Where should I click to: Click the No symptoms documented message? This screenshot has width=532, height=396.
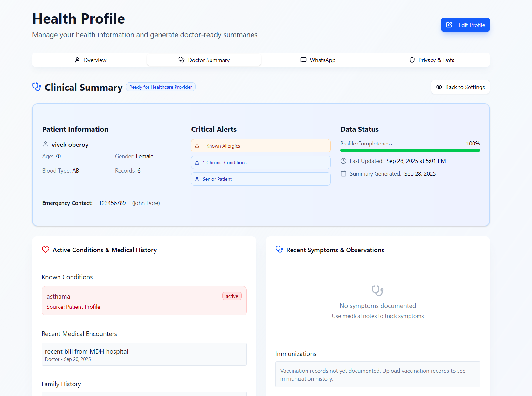click(378, 306)
